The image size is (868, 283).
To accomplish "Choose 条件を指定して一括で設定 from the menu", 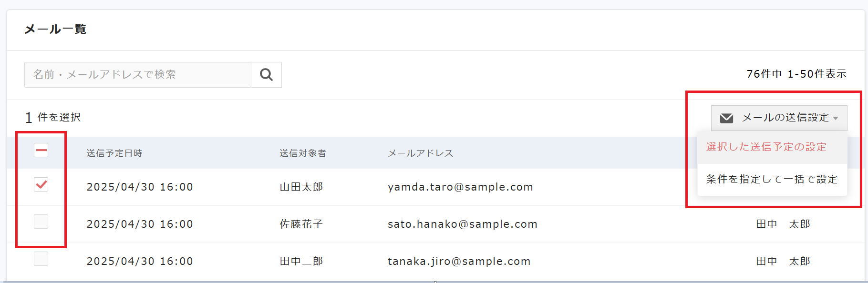I will pos(772,180).
